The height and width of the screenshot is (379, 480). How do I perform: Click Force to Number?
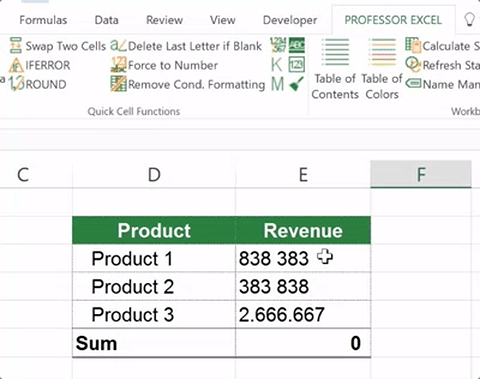click(x=164, y=65)
